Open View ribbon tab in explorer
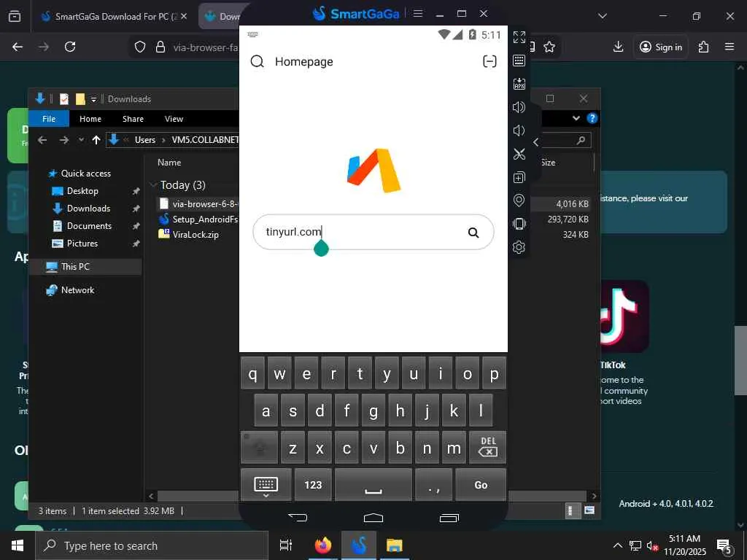The width and height of the screenshot is (747, 560). (x=174, y=119)
